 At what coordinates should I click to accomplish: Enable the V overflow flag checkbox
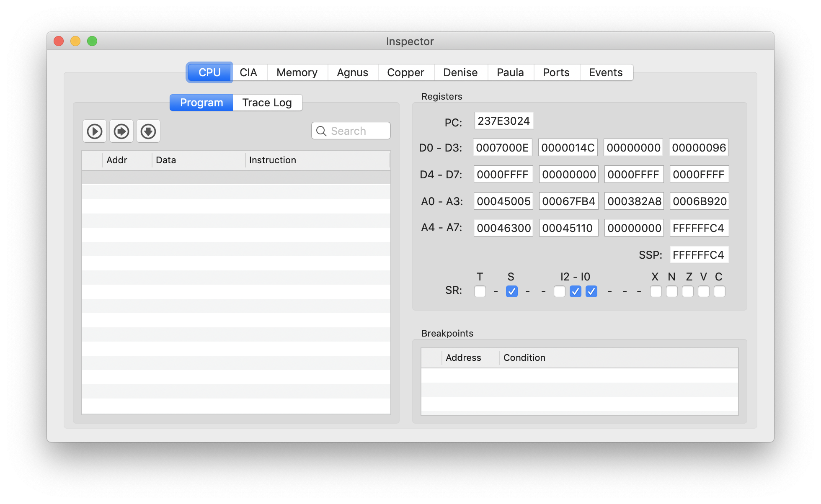click(x=704, y=291)
